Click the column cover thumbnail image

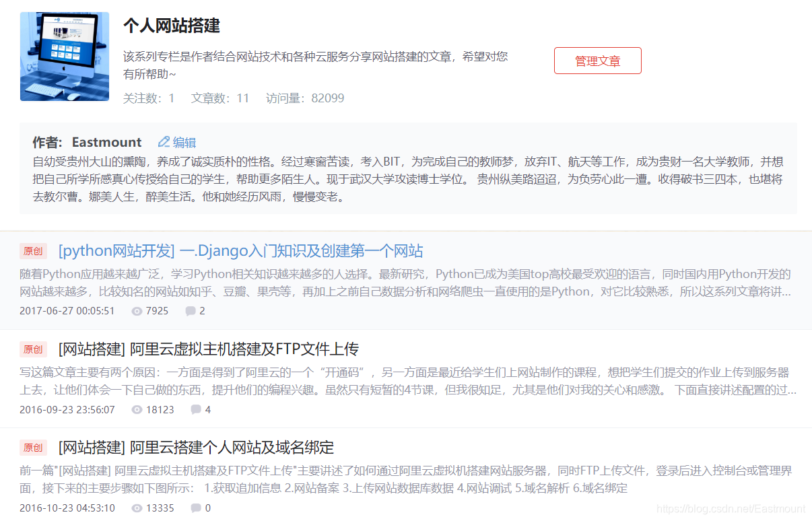click(x=64, y=57)
